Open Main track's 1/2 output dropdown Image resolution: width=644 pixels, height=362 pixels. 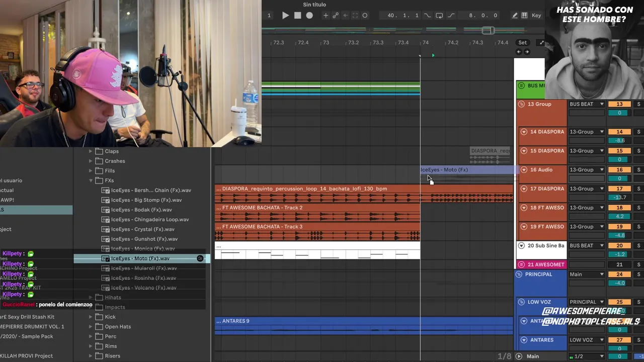587,356
